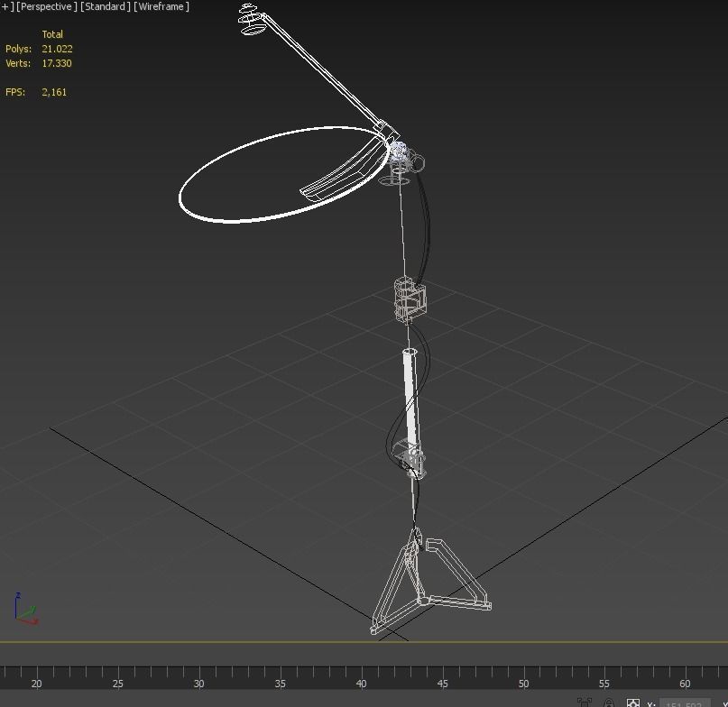
Task: Click frame 20 on the time ruler
Action: [x=37, y=684]
